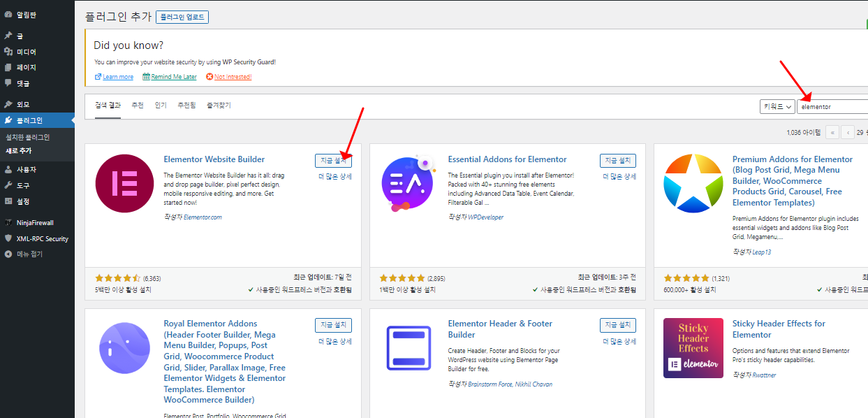Open the 설정 settings icon

pos(8,201)
